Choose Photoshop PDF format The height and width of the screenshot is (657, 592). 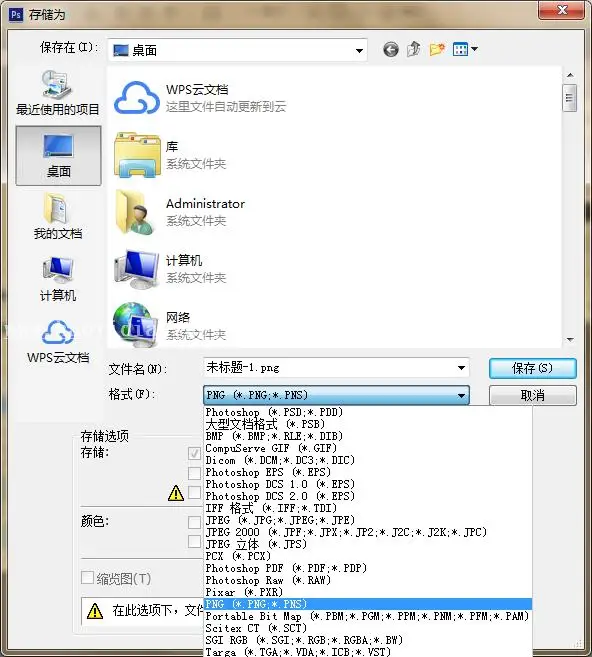(368, 568)
